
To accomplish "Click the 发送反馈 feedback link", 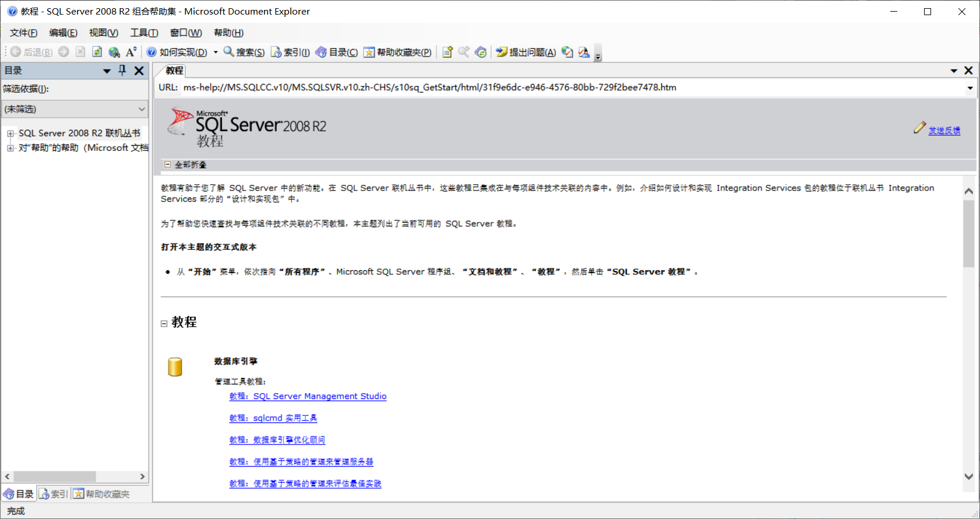I will (944, 130).
